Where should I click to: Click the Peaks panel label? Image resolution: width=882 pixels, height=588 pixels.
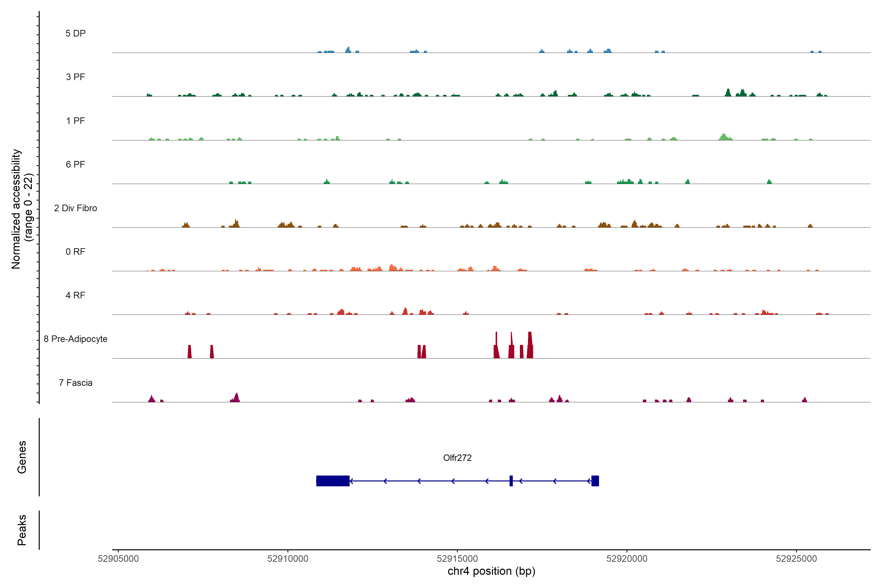tap(22, 530)
